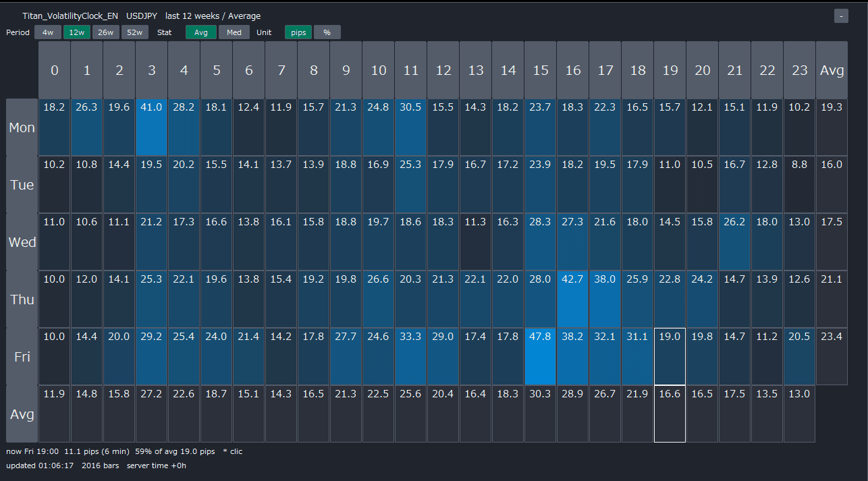Select the 52w period
The image size is (868, 481).
[135, 32]
